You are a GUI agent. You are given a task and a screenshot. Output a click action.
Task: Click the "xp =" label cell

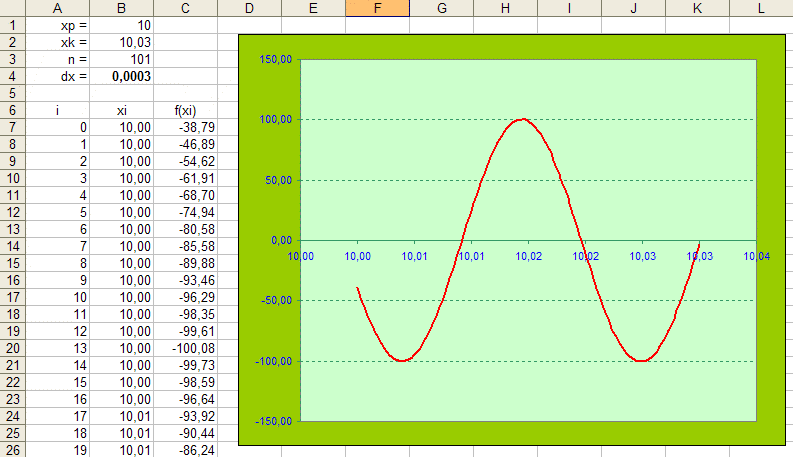pyautogui.click(x=58, y=25)
